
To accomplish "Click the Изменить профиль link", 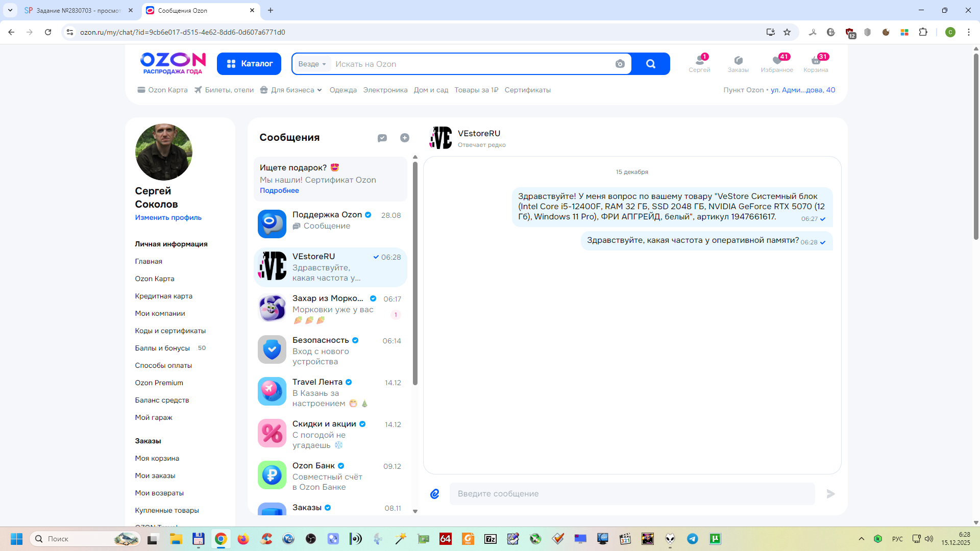I will coord(168,217).
